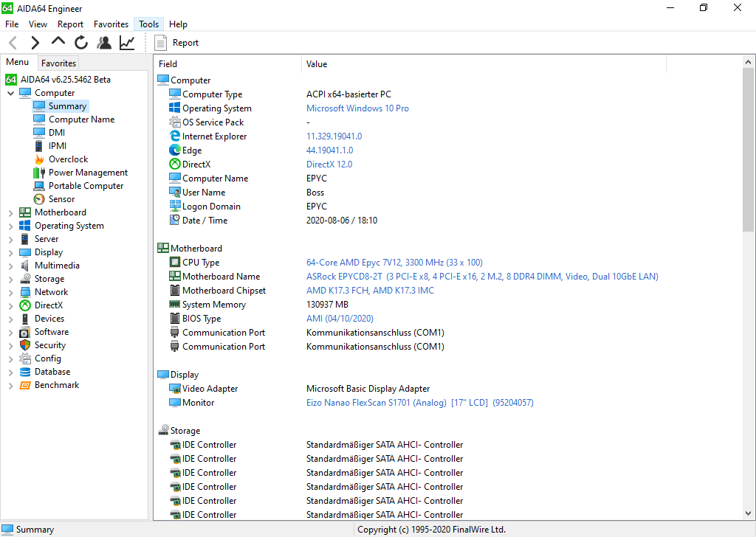Go forward with the right arrow toolbar button
Screen dimensions: 756x537
tap(35, 43)
